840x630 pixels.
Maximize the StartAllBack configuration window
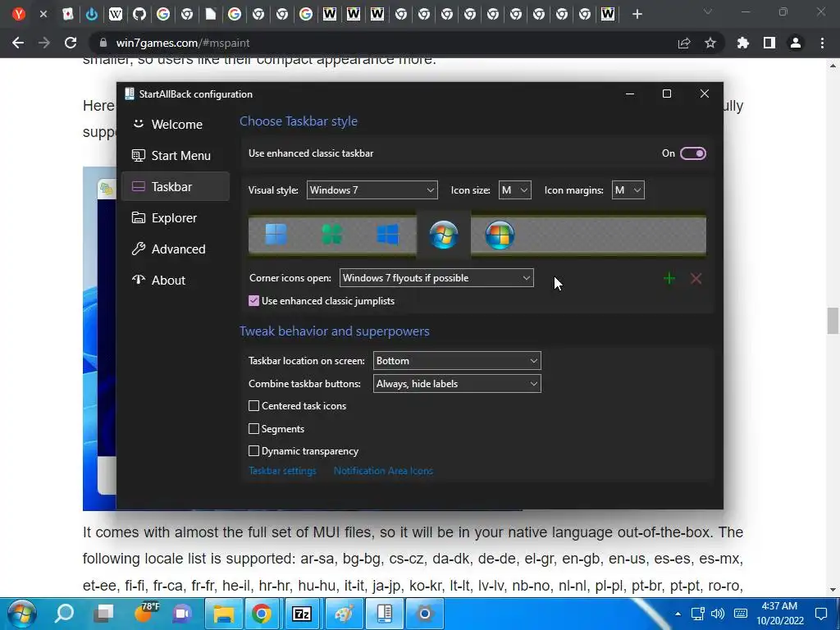667,94
